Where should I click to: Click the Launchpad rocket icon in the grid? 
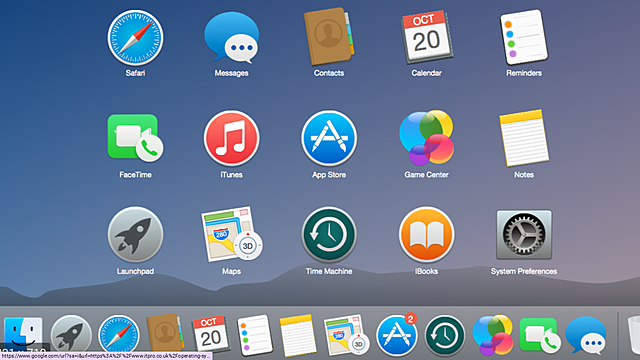click(135, 235)
